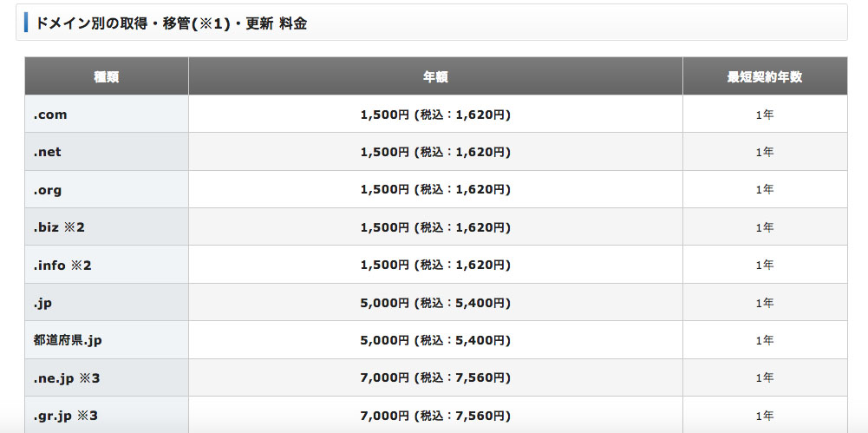Image resolution: width=868 pixels, height=433 pixels.
Task: Click the .ne.jp price 7,000円 cell
Action: click(435, 377)
